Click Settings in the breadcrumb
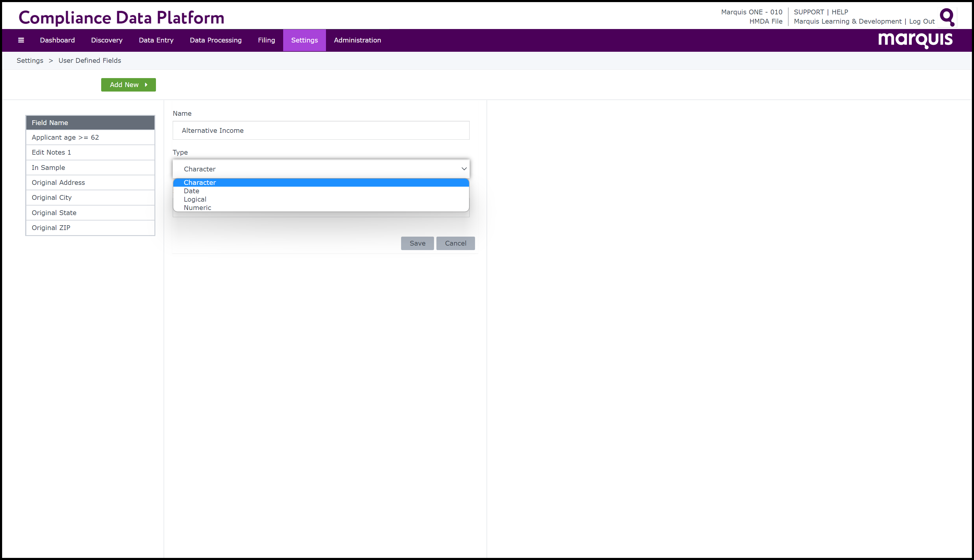Viewport: 974px width, 560px height. [30, 60]
